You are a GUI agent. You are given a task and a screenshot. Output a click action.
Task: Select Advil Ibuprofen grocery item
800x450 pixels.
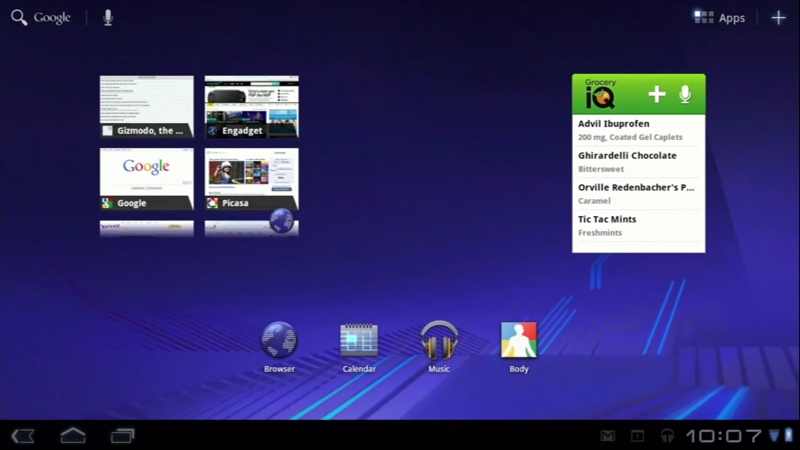tap(639, 130)
